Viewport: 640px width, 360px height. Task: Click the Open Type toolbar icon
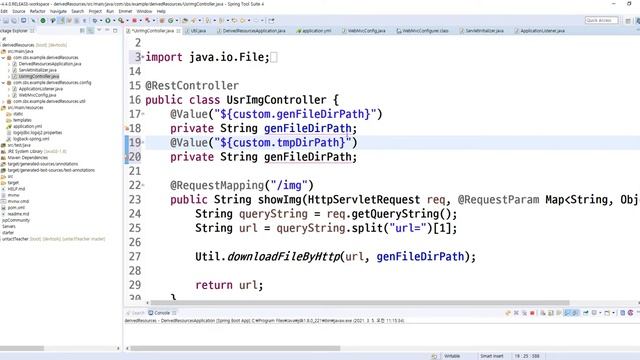(185, 20)
